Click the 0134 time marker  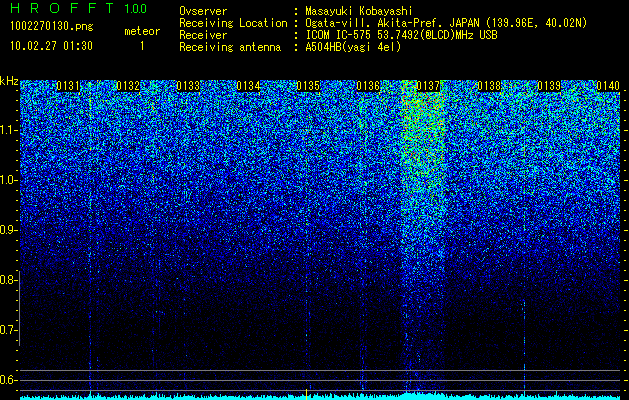coord(248,86)
